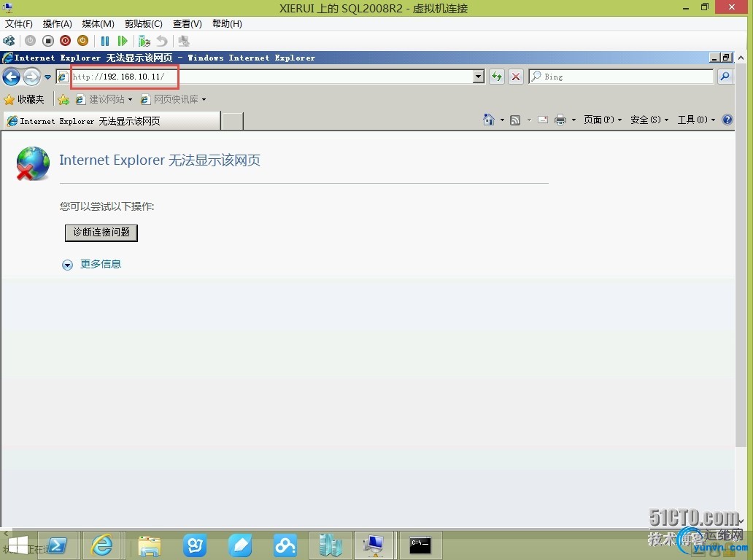Go back in Internet Explorer
The height and width of the screenshot is (560, 753).
[x=12, y=77]
